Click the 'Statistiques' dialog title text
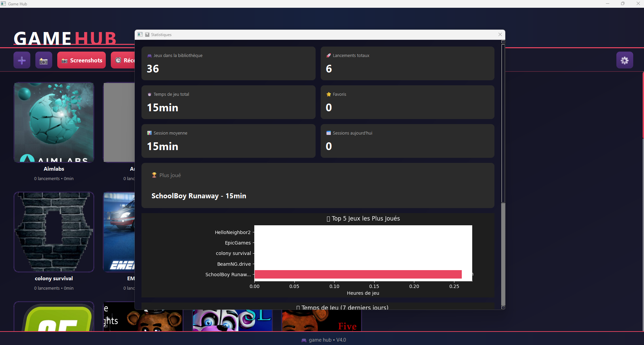 coord(161,35)
